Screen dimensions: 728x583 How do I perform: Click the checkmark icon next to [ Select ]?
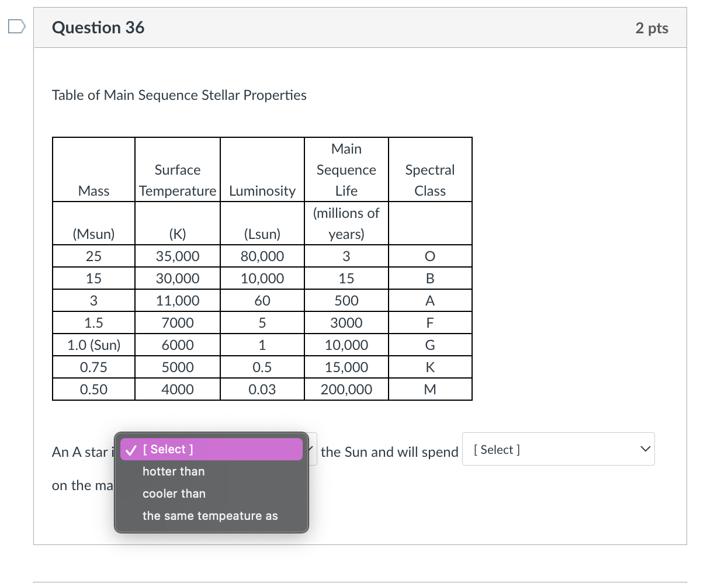(130, 449)
